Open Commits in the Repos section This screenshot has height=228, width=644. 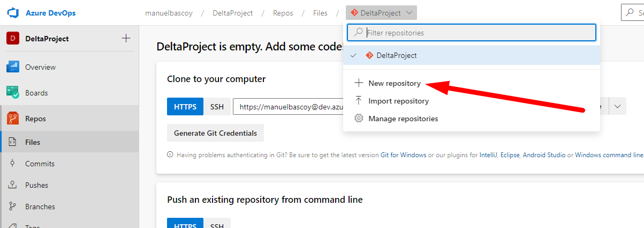[40, 164]
